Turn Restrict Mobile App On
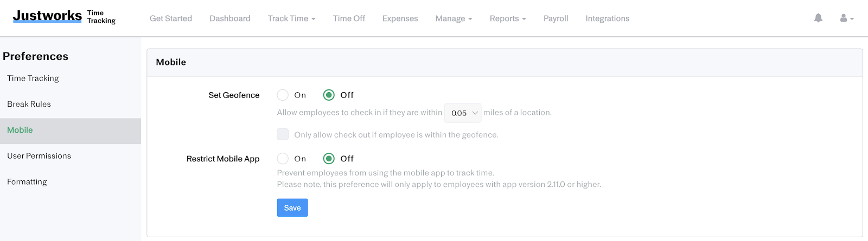Screen dimensions: 868x241 click(x=283, y=159)
